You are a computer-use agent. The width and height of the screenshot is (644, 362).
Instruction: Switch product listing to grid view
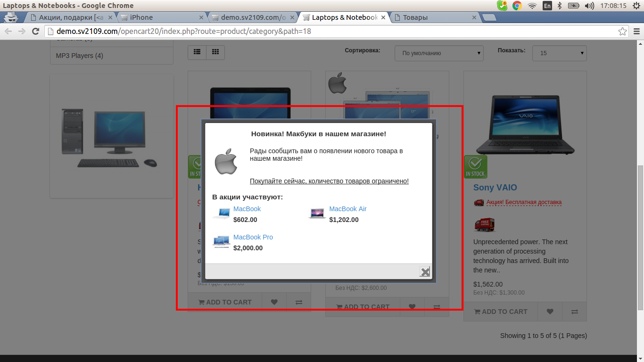tap(215, 52)
